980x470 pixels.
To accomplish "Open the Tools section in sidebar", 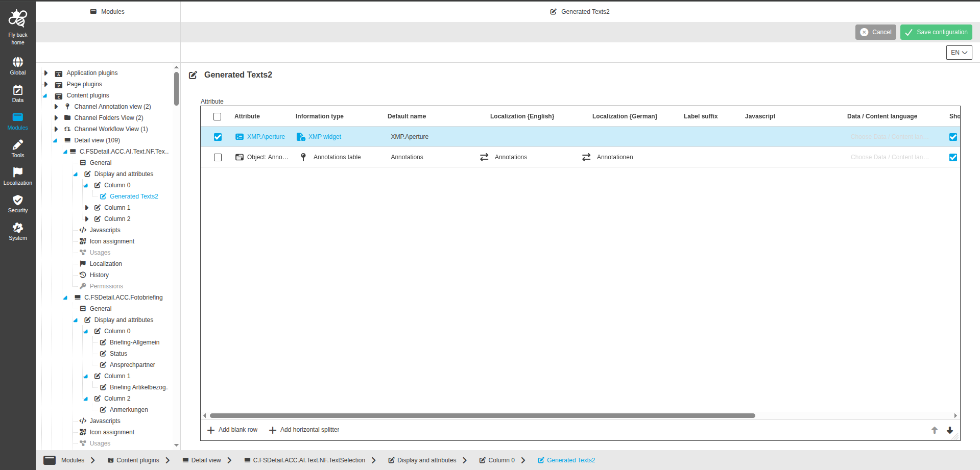I will pos(17,149).
